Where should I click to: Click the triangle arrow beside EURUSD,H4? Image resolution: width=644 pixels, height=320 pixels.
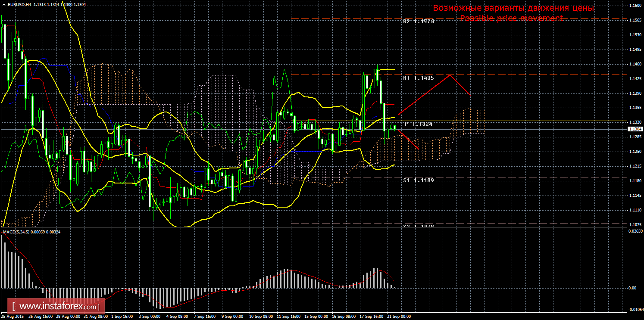click(x=4, y=4)
